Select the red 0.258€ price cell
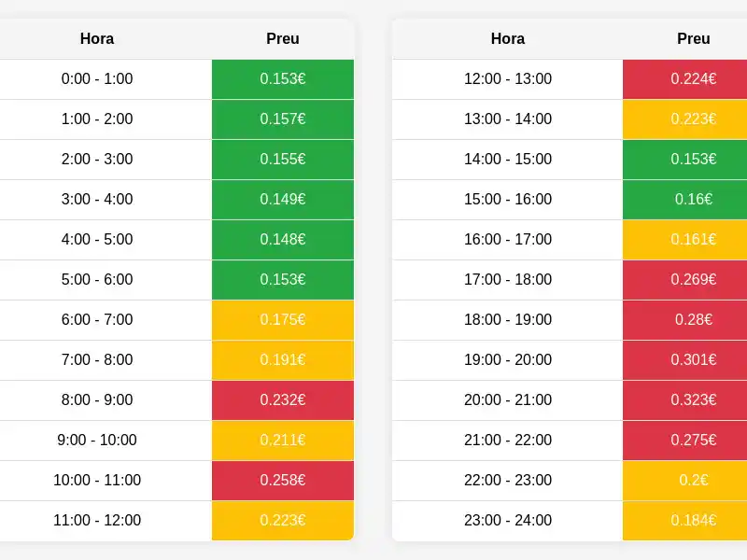 tap(283, 480)
